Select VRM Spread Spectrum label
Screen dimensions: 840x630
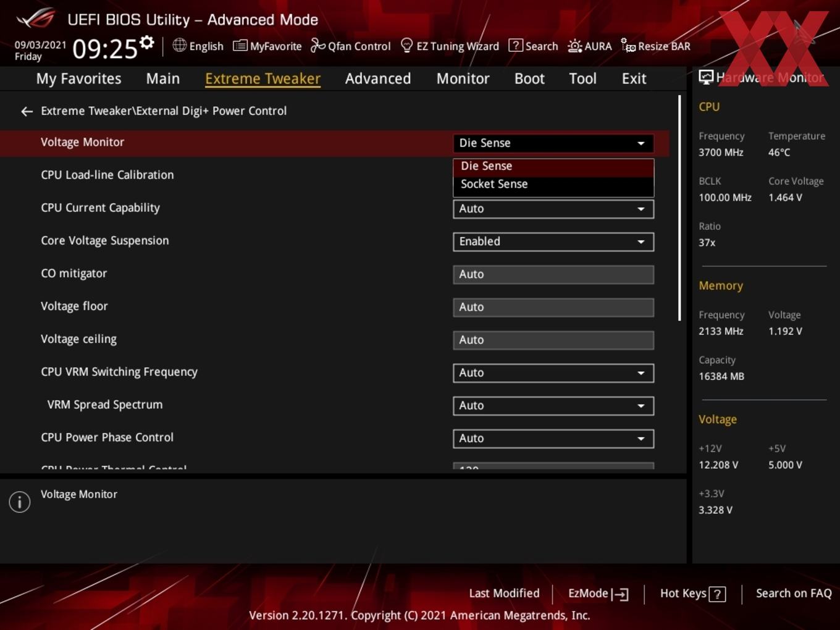point(105,405)
